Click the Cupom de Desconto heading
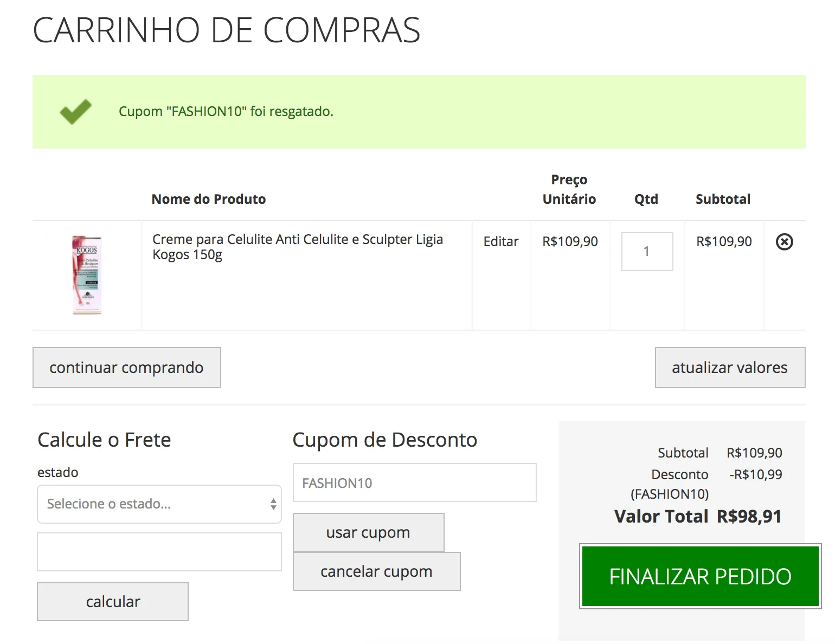 coord(385,440)
